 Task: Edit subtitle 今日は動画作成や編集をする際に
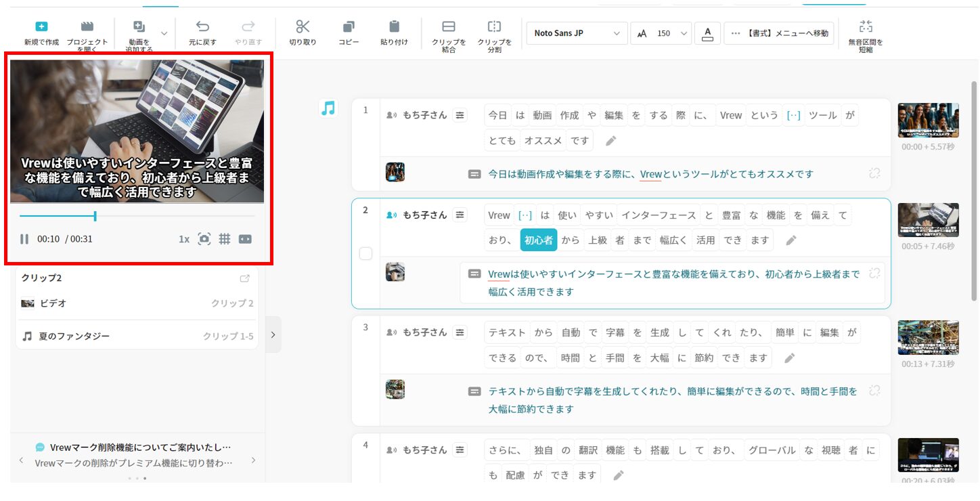pos(650,174)
